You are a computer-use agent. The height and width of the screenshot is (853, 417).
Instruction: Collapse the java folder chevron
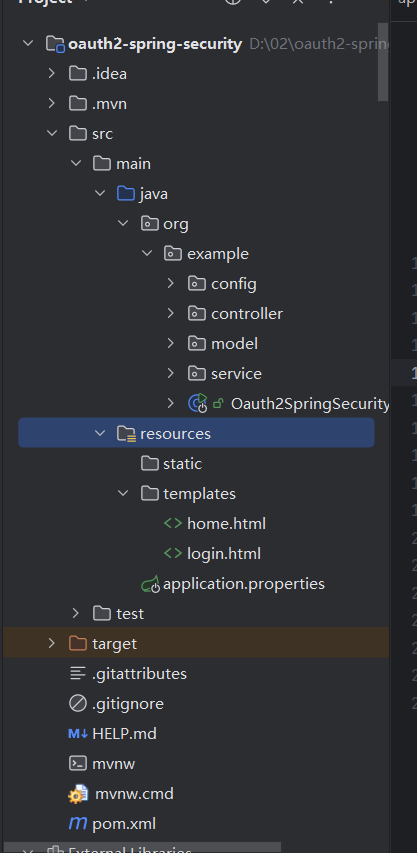(99, 193)
